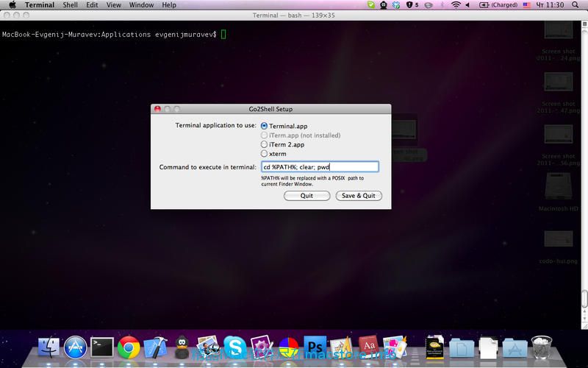Click the Wi-Fi status icon
588x368 pixels.
point(456,5)
